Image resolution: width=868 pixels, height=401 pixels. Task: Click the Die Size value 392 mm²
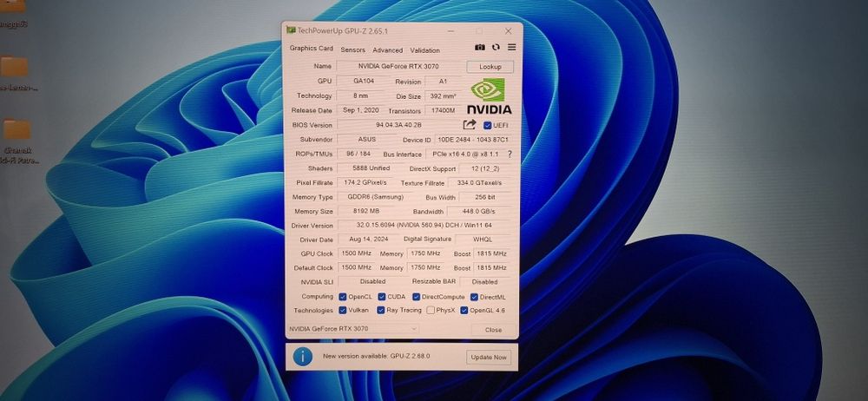(x=443, y=96)
